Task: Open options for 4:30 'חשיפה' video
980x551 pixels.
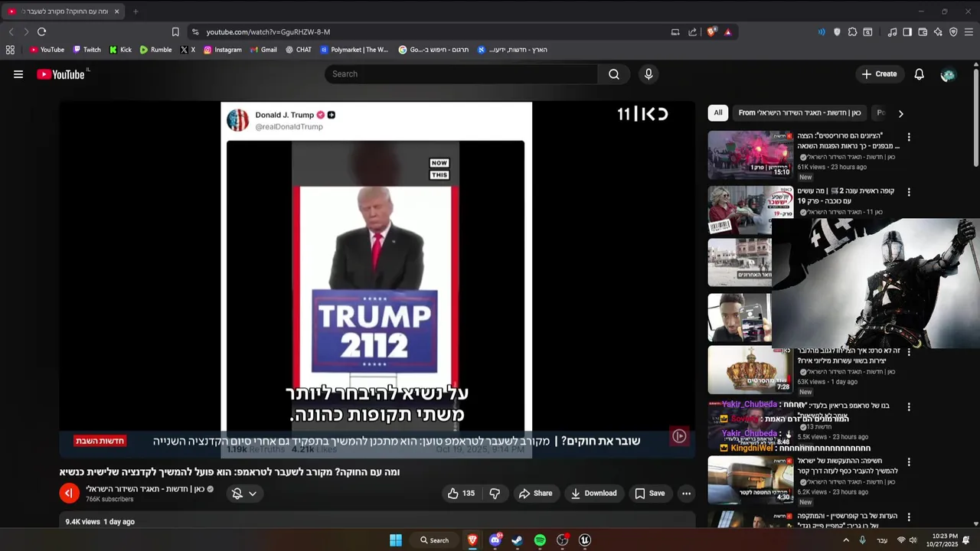Action: (909, 462)
